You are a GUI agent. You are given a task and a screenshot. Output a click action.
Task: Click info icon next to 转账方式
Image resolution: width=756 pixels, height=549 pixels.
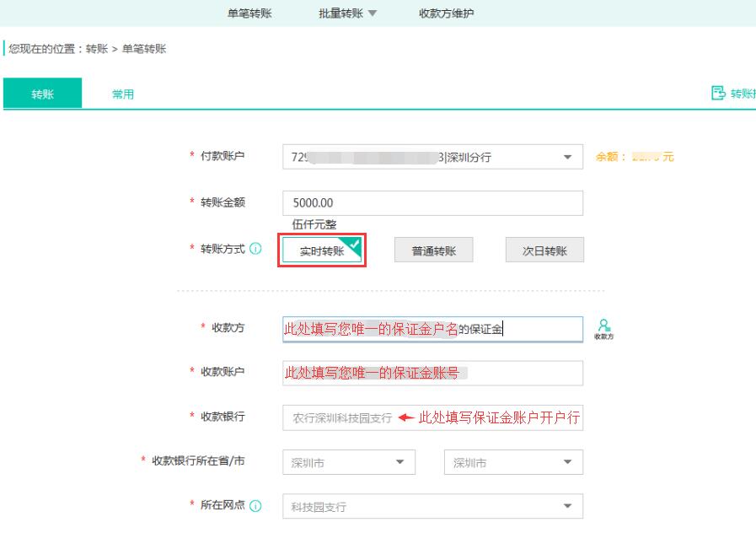coord(255,249)
